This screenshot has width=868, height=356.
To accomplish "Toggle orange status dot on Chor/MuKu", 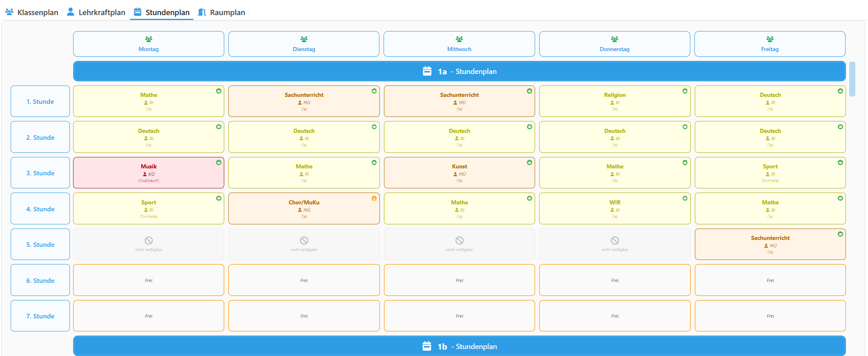I will click(x=374, y=198).
